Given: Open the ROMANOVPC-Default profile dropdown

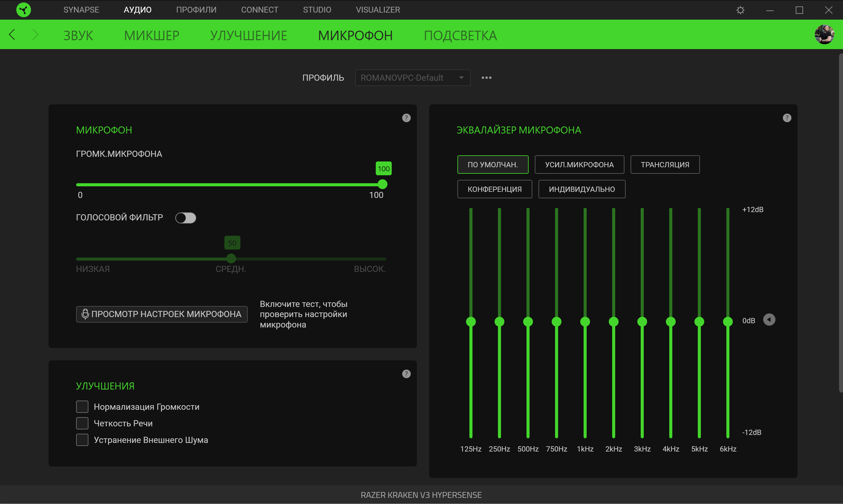Looking at the screenshot, I should [412, 78].
